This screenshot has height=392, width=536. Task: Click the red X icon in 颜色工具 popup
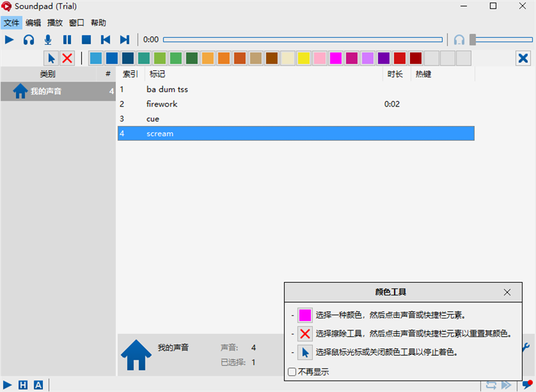point(305,334)
